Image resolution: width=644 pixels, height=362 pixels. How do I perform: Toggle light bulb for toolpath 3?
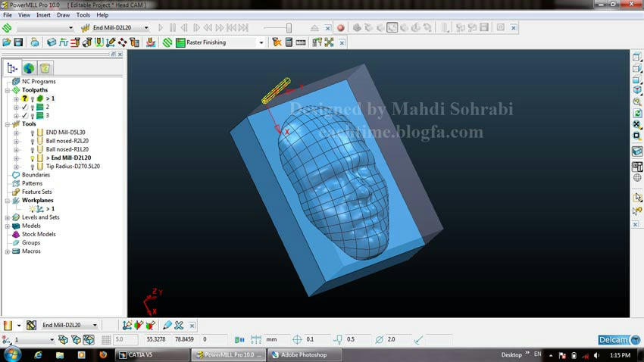33,116
